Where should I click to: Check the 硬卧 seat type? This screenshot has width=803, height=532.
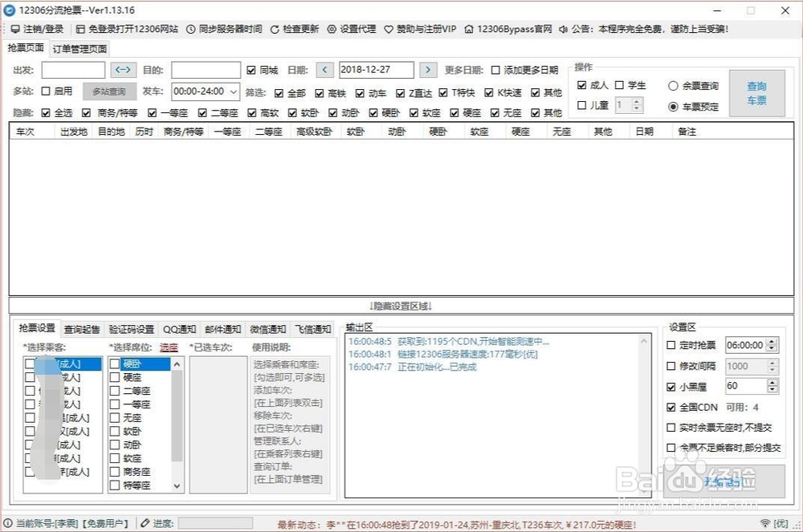tap(115, 363)
